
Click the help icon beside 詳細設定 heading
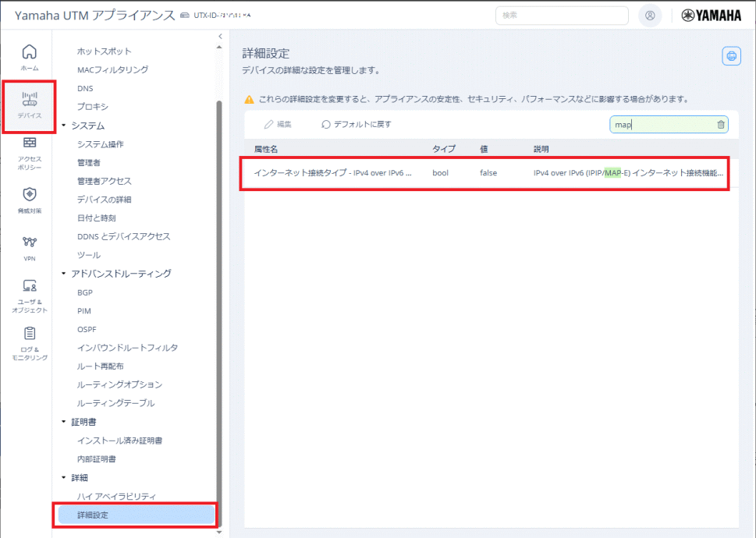[x=730, y=55]
